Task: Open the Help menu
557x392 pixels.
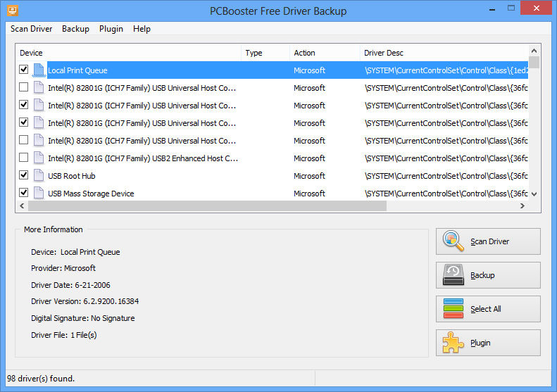Action: click(142, 29)
